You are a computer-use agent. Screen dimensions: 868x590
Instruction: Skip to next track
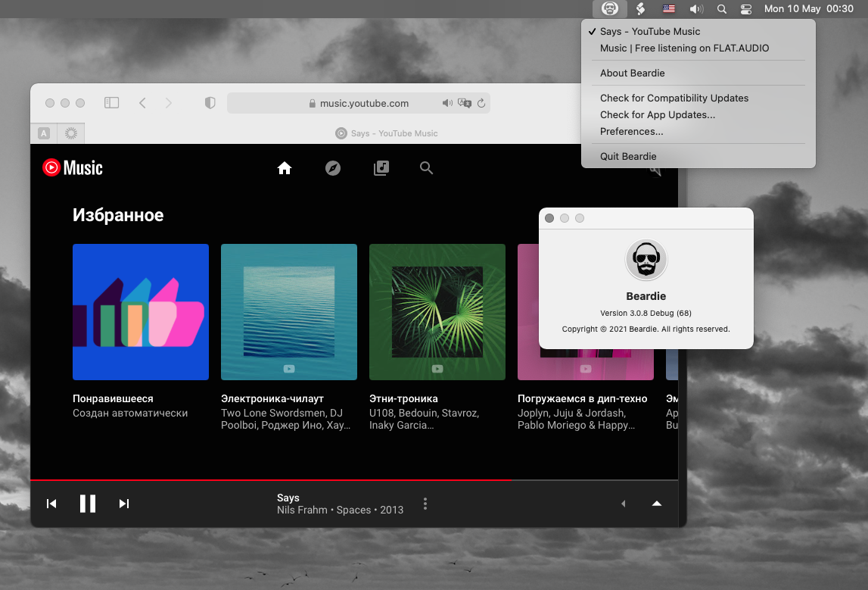coord(124,504)
